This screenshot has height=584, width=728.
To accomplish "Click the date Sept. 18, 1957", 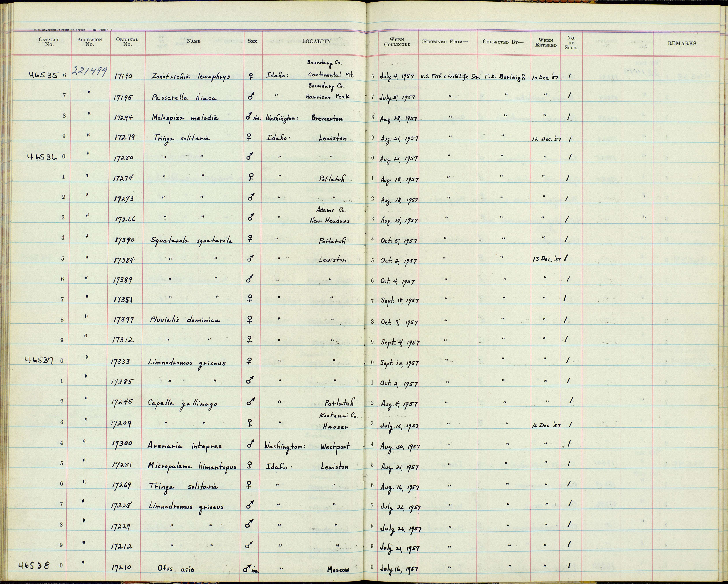I will coord(399,301).
